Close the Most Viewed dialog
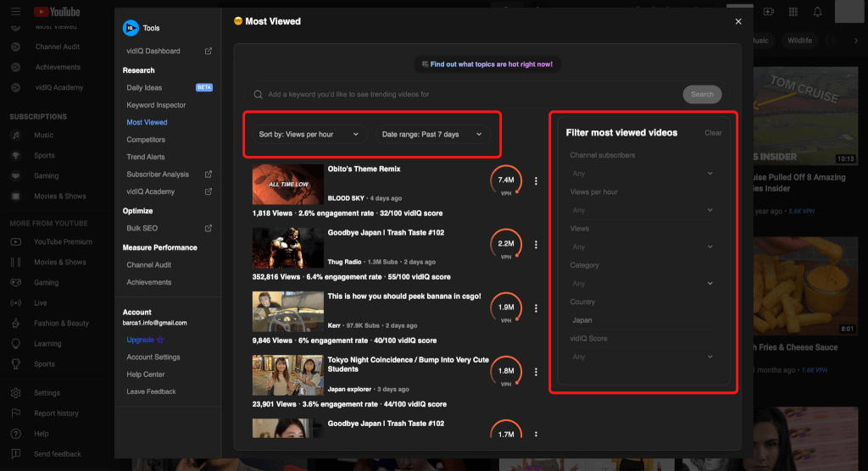The width and height of the screenshot is (868, 471). 738,22
